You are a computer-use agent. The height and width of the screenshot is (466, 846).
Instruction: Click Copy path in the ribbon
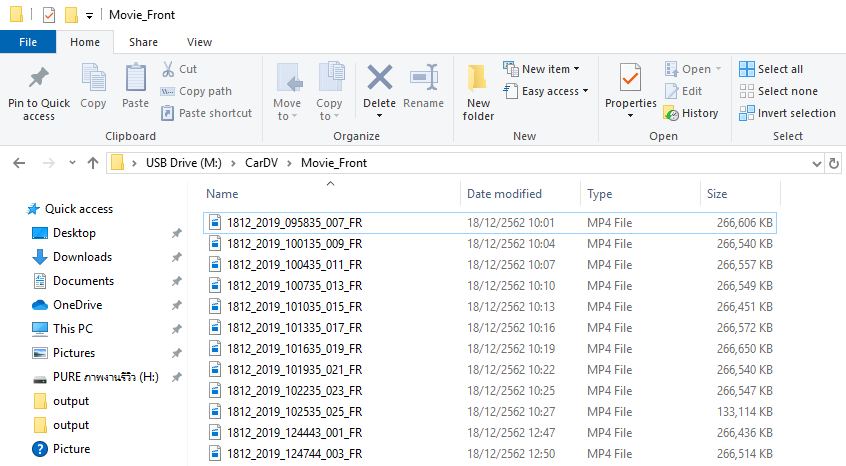[196, 91]
